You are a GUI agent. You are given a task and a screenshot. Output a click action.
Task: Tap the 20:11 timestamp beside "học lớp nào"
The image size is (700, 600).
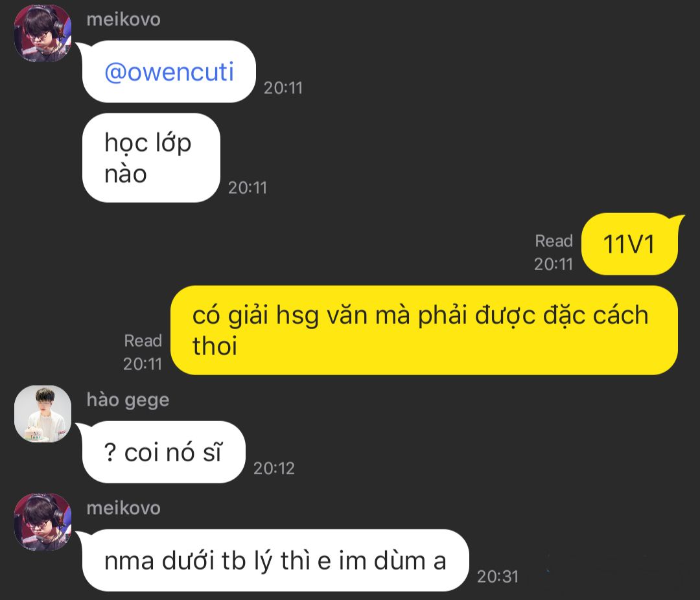248,187
